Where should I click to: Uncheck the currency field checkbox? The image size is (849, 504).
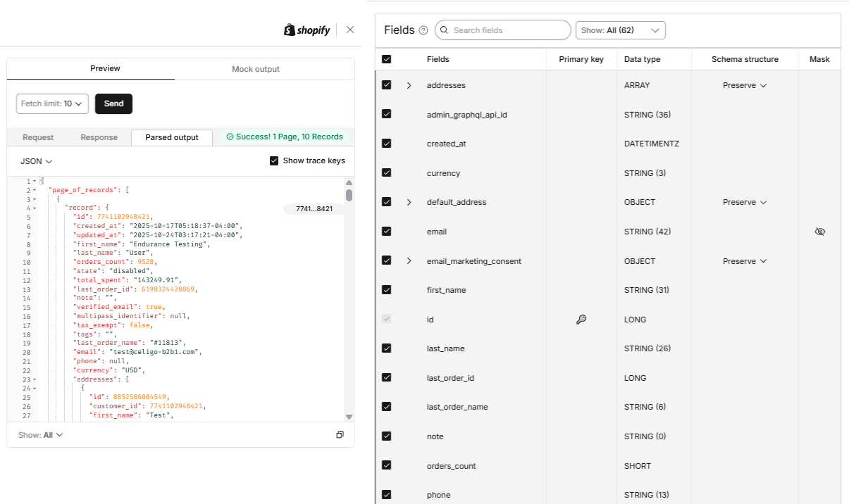(386, 173)
